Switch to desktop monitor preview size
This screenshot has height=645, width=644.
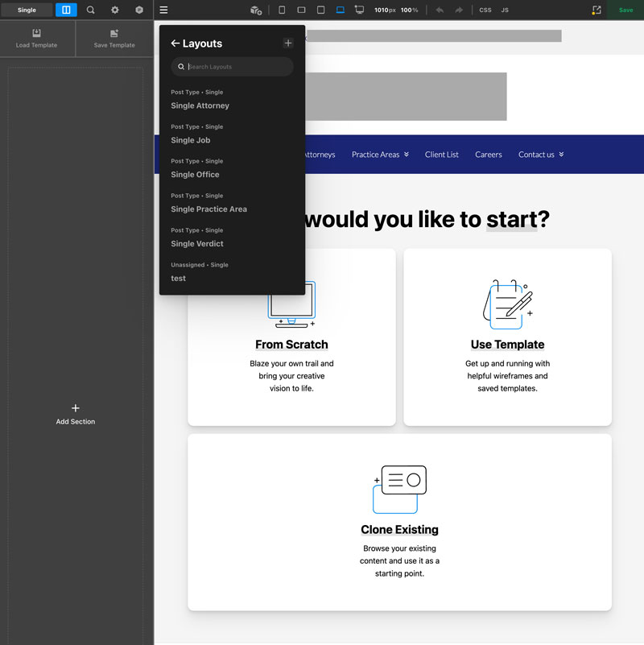click(x=359, y=10)
